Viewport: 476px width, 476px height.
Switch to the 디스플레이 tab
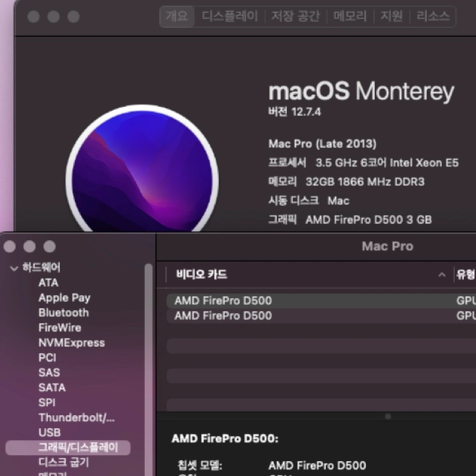(x=229, y=17)
